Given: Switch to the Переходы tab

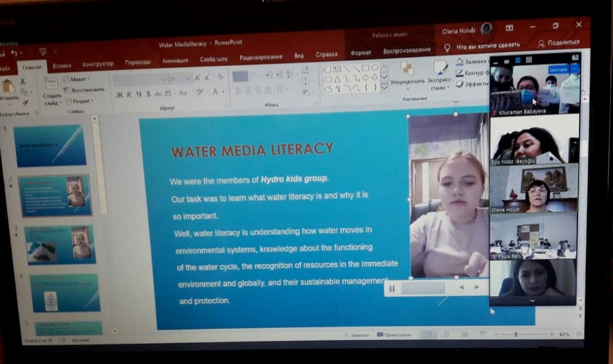Looking at the screenshot, I should pos(138,62).
